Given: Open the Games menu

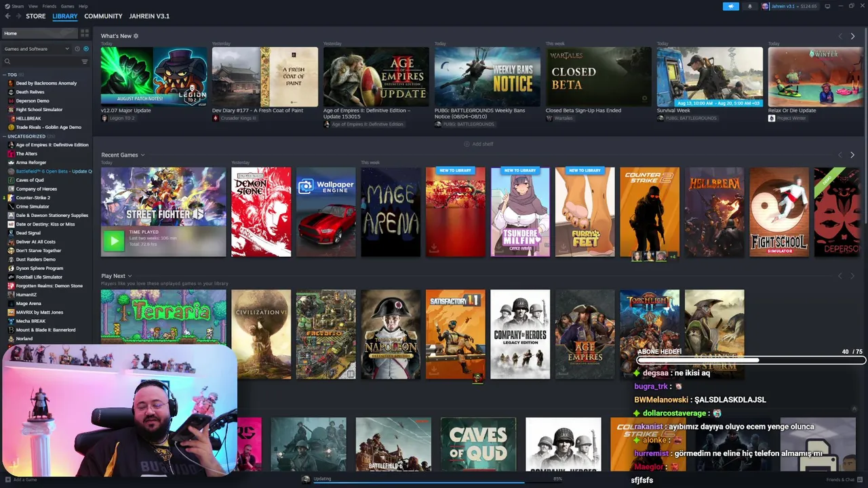Looking at the screenshot, I should [67, 6].
